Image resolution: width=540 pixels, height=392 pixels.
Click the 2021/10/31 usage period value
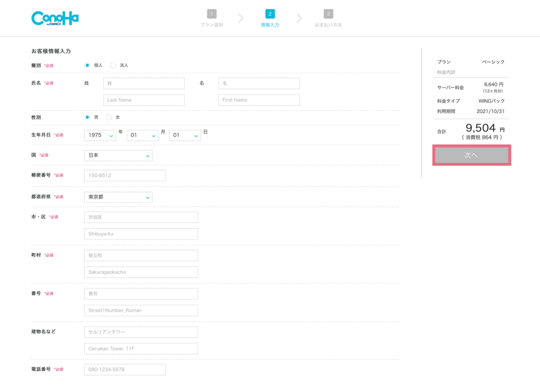(490, 111)
